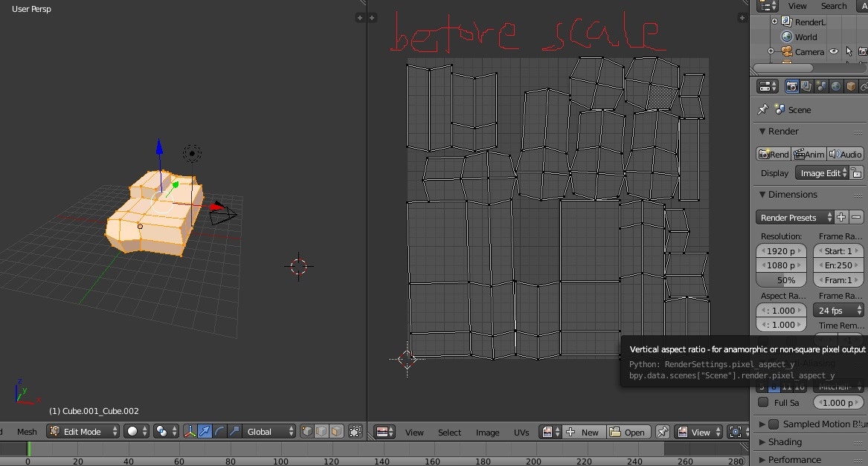Open the Global orientation dropdown
This screenshot has width=868, height=466.
(271, 431)
